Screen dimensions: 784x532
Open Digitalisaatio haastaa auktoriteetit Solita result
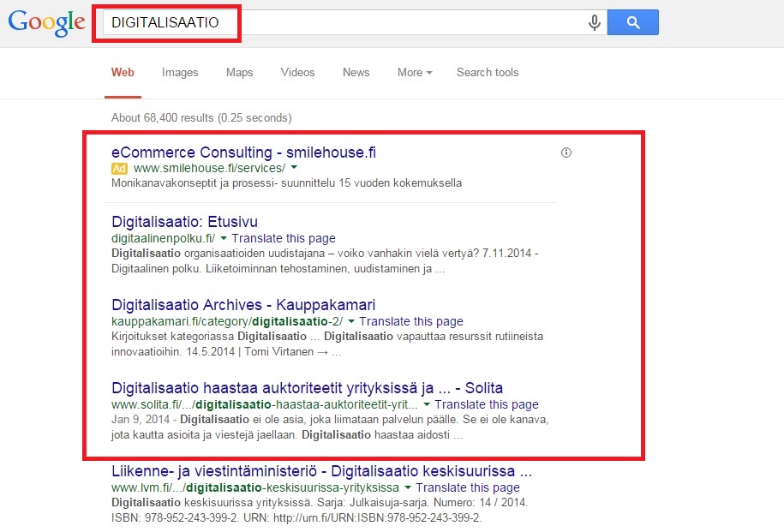307,387
